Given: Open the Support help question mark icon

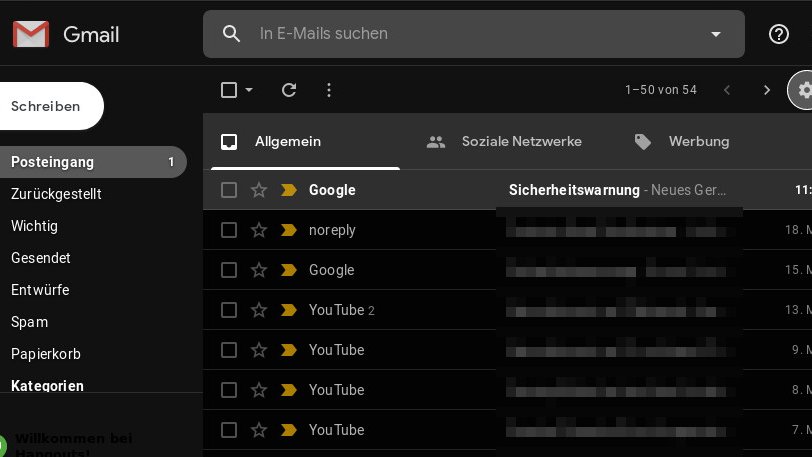Looking at the screenshot, I should point(779,34).
